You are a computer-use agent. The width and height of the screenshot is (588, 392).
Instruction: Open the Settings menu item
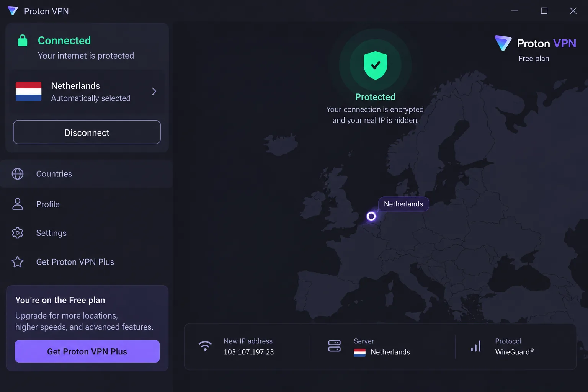pos(87,233)
